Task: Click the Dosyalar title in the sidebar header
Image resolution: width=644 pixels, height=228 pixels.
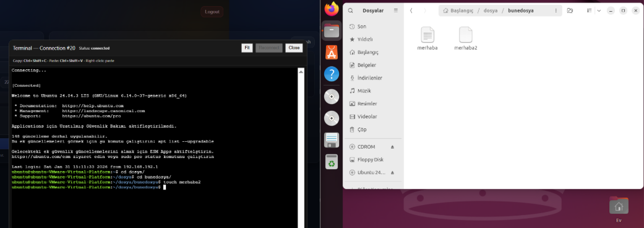Action: (x=373, y=11)
